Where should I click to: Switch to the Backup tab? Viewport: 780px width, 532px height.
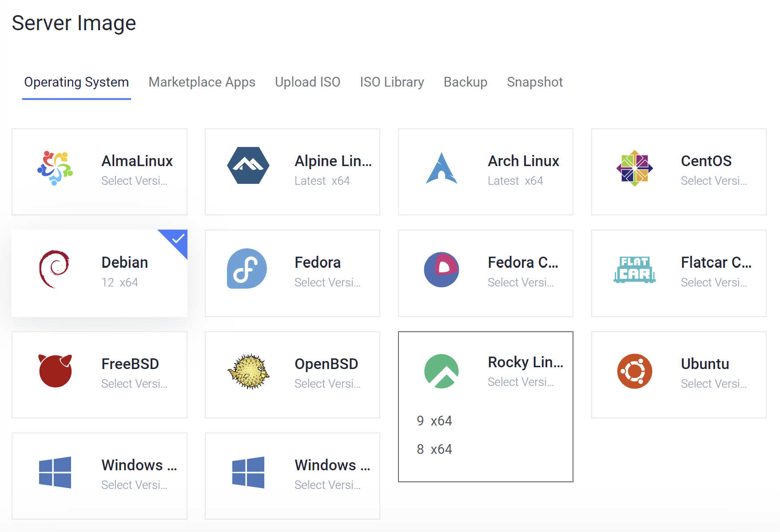click(466, 82)
